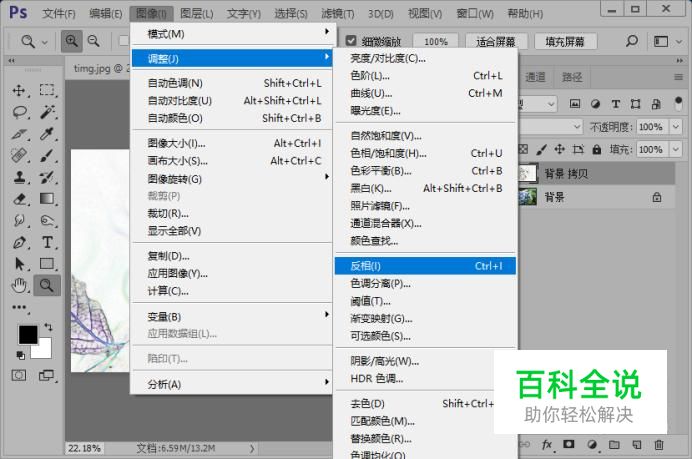Choose 反相(I) from adjustments submenu
This screenshot has width=692, height=459.
click(425, 266)
